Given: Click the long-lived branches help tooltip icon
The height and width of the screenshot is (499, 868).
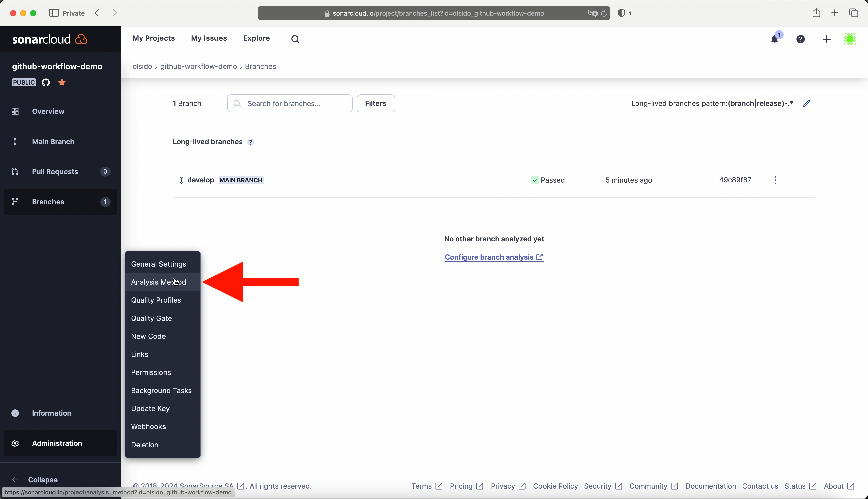Looking at the screenshot, I should point(251,142).
